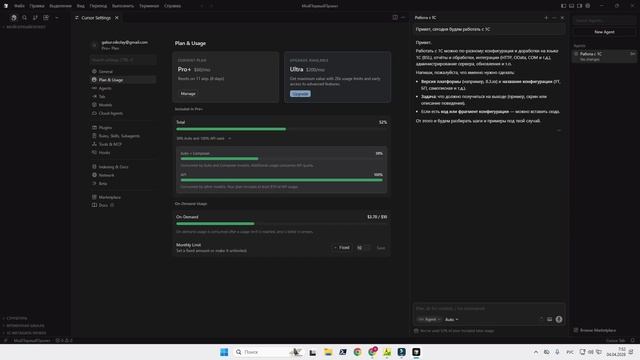Toggle the bottom panel layout icon
The height and width of the screenshot is (360, 640).
571,6
